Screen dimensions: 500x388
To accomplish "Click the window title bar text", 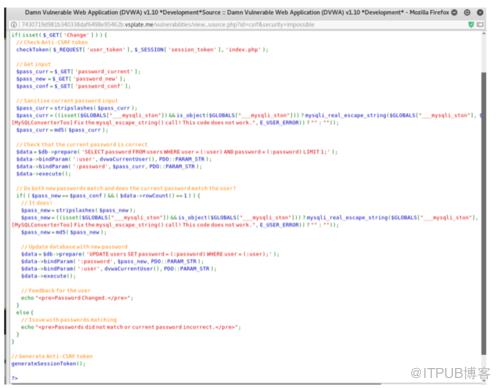I will (x=237, y=12).
